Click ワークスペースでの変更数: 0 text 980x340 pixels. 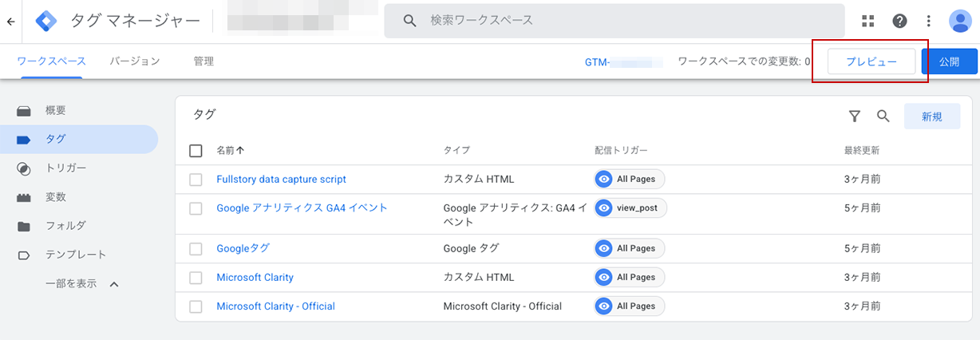click(744, 61)
